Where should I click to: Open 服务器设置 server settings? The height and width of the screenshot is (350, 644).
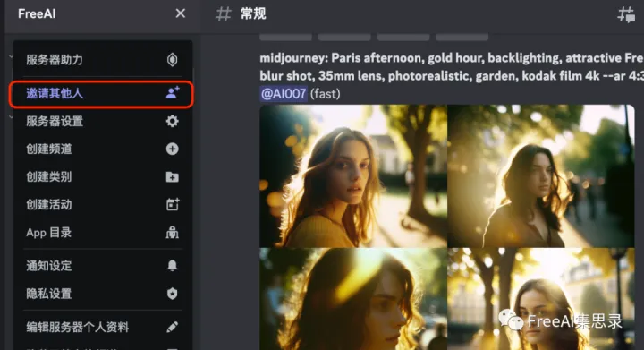click(102, 121)
